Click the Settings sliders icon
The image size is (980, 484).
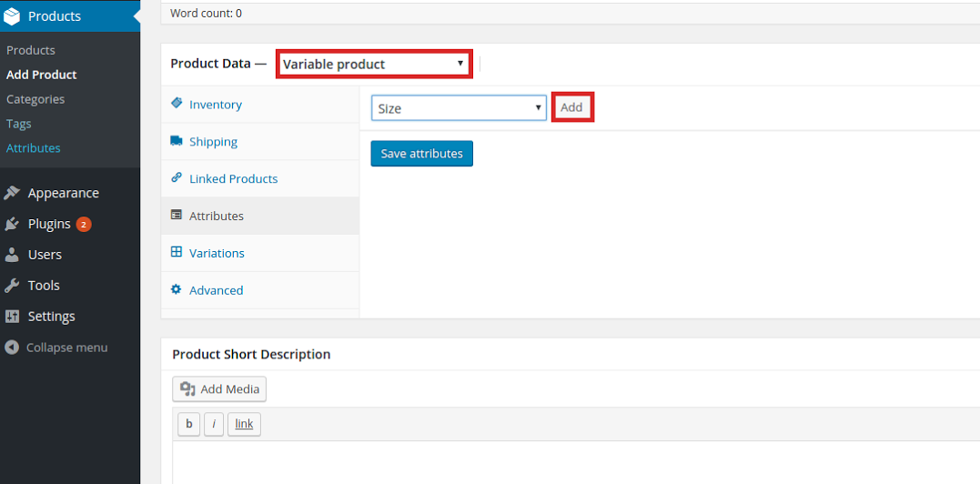(12, 316)
